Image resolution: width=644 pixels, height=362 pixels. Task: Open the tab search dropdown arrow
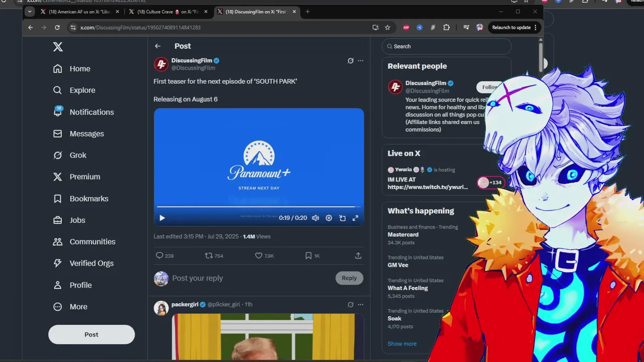coord(29,12)
